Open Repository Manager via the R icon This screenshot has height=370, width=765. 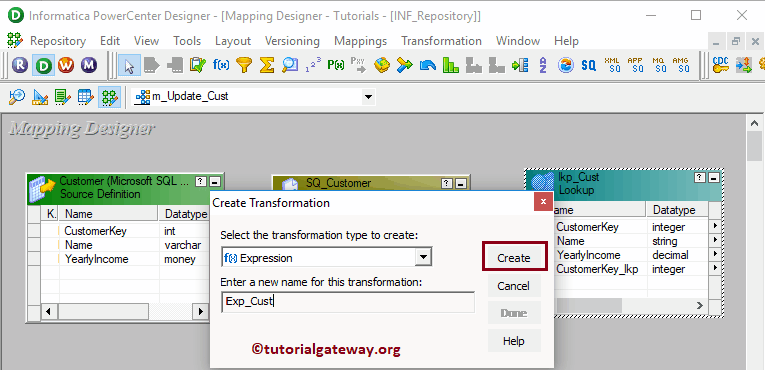click(x=20, y=64)
